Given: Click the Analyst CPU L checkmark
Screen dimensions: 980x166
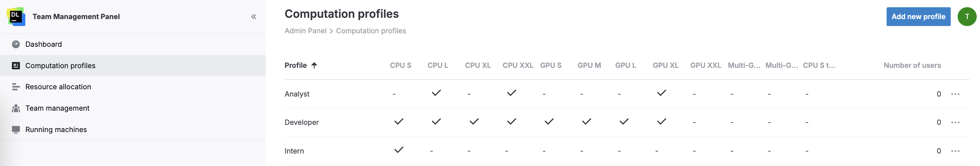Looking at the screenshot, I should 436,93.
